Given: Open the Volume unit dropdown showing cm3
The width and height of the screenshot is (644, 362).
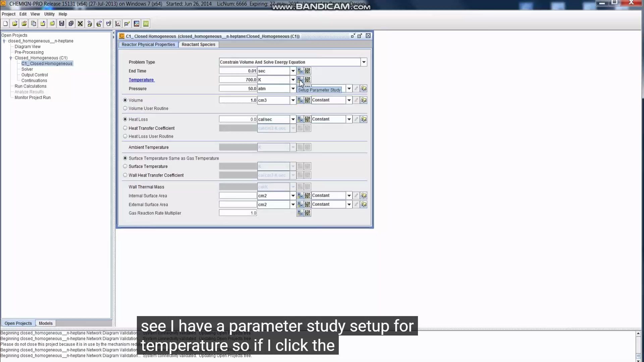Looking at the screenshot, I should click(x=293, y=100).
